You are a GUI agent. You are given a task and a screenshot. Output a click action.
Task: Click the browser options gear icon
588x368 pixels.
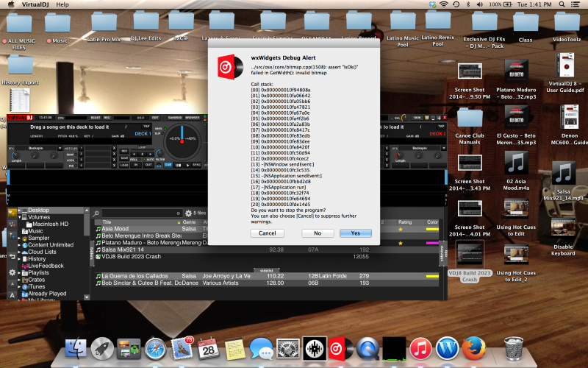[x=188, y=213]
